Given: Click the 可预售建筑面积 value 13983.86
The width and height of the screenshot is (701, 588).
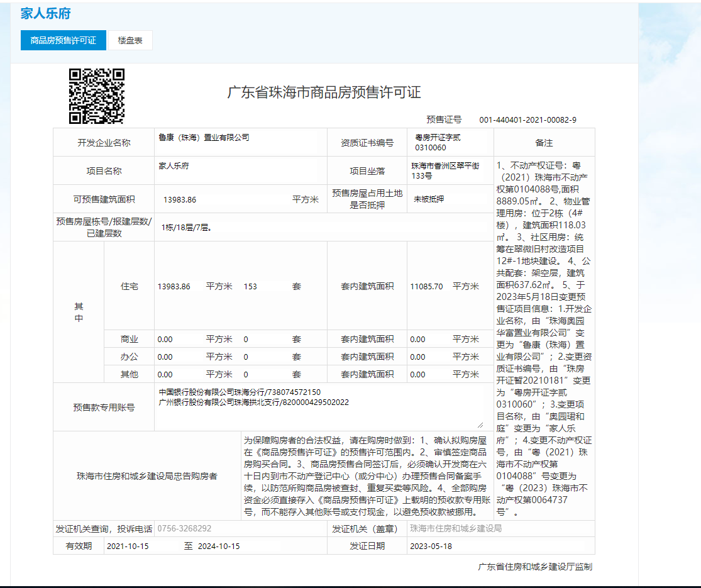Looking at the screenshot, I should 180,199.
